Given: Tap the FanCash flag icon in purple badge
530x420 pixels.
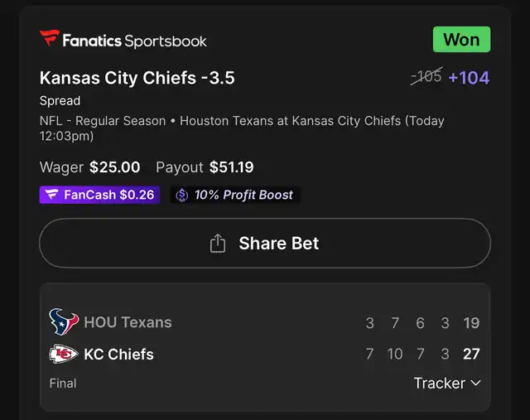Looking at the screenshot, I should (x=51, y=195).
